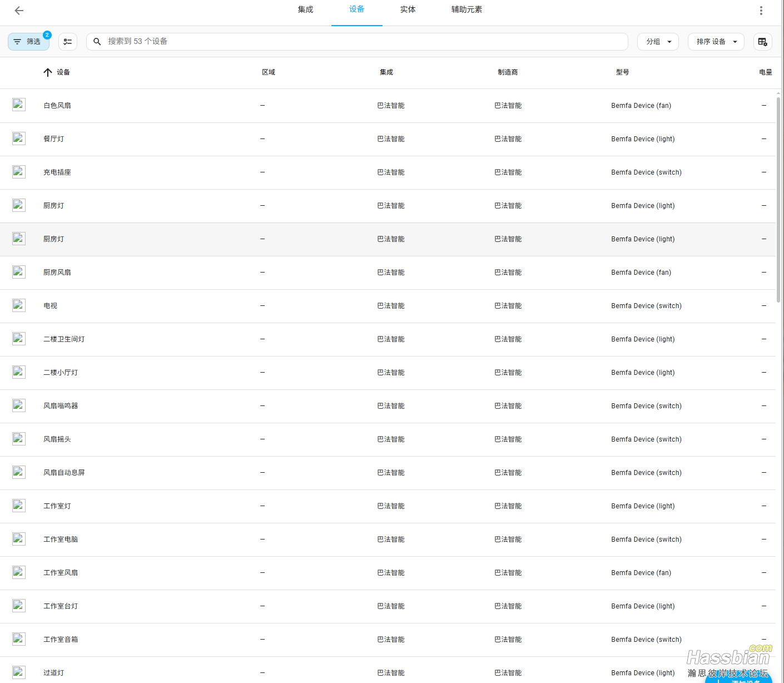
Task: Click the icon of 餐厅灯 row
Action: click(x=19, y=138)
